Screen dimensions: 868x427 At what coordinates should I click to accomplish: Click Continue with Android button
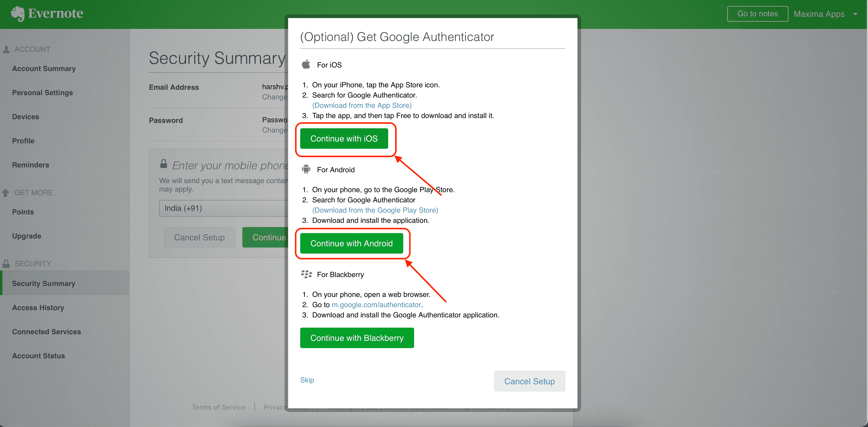pos(351,243)
